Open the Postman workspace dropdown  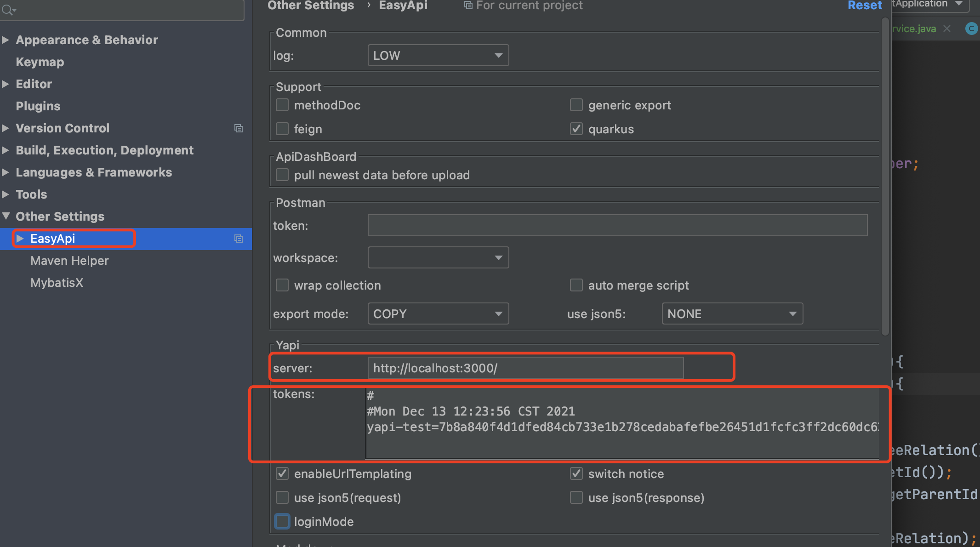tap(438, 257)
